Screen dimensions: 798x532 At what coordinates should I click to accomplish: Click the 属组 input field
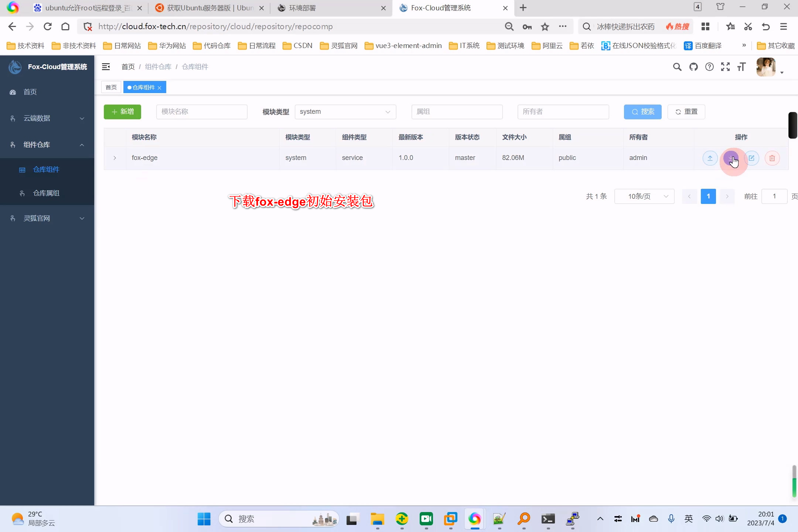(457, 112)
